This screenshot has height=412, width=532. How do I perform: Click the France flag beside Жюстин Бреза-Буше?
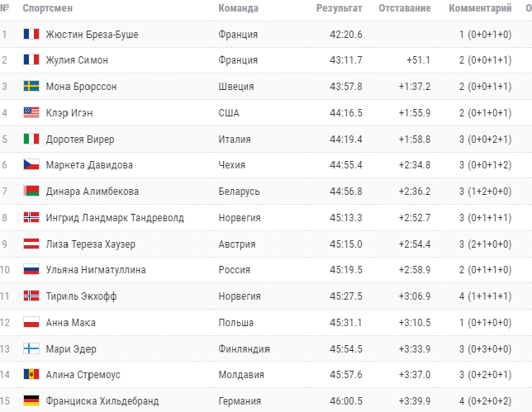coord(31,35)
